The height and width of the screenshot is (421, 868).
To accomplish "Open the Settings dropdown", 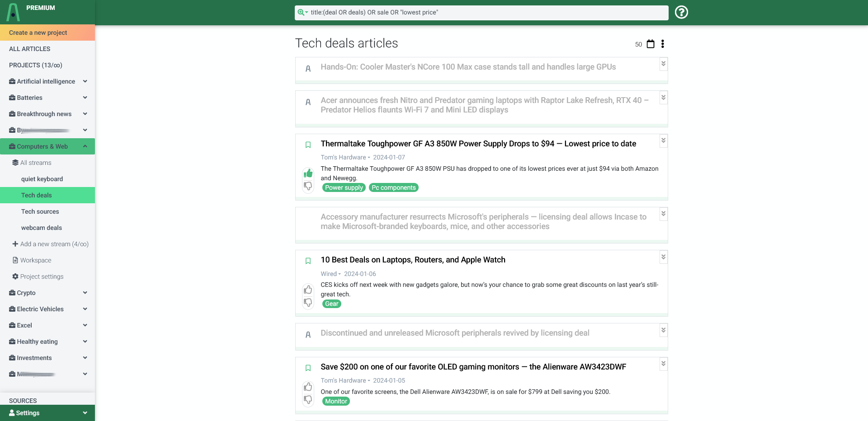I will coord(47,413).
